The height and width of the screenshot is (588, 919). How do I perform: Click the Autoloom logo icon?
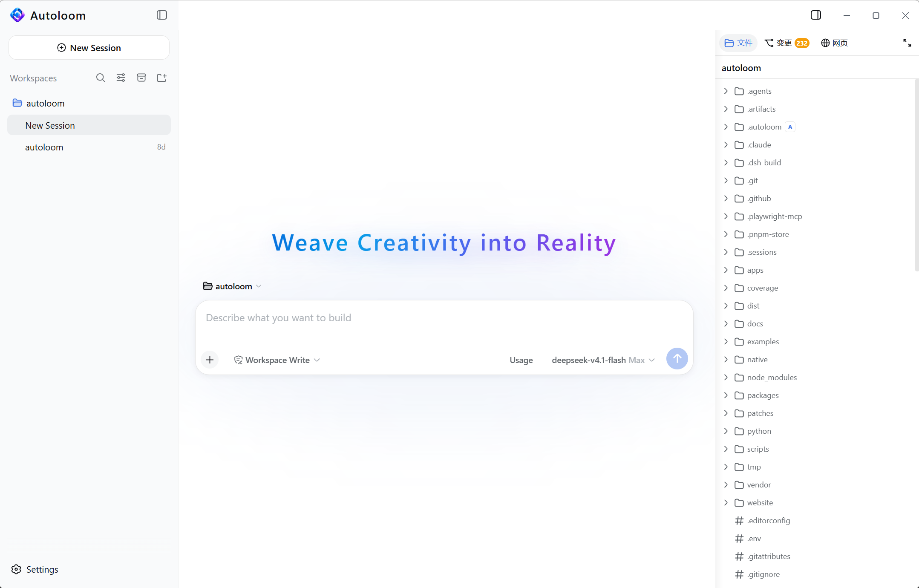[17, 15]
